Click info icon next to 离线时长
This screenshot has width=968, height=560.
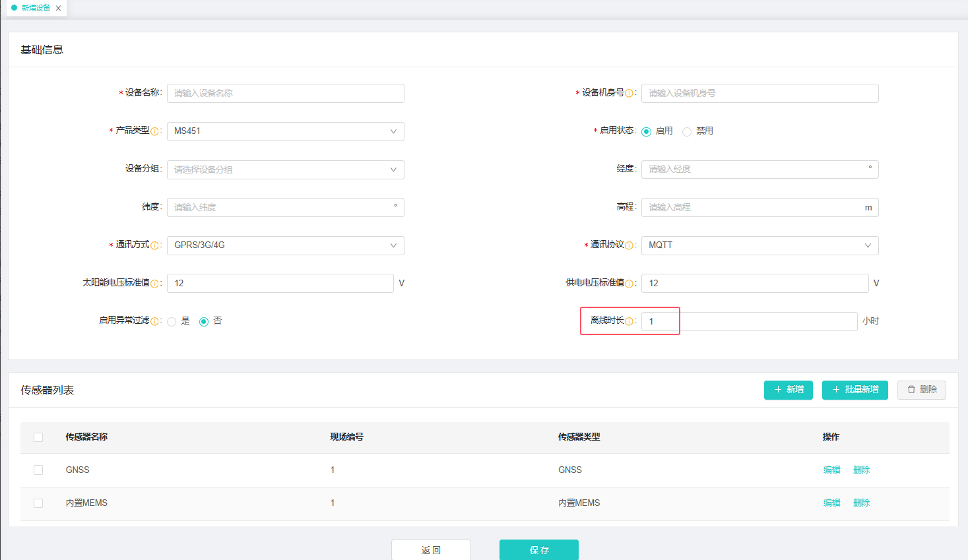[629, 321]
